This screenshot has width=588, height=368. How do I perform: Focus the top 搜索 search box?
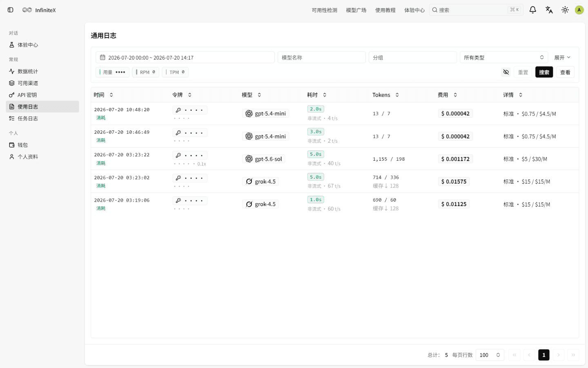(x=476, y=10)
